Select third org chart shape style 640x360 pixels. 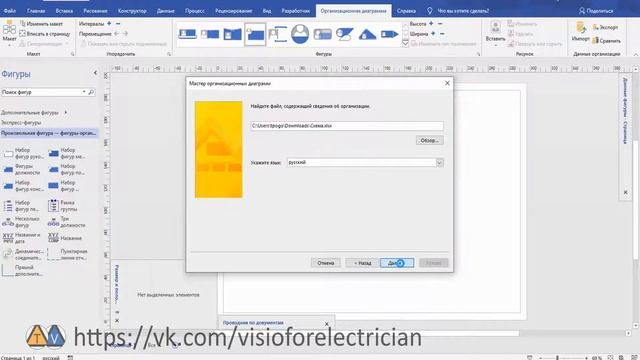[233, 34]
